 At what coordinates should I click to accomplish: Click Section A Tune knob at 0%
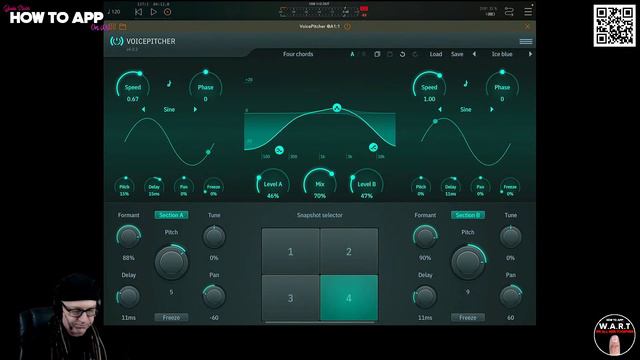[214, 237]
